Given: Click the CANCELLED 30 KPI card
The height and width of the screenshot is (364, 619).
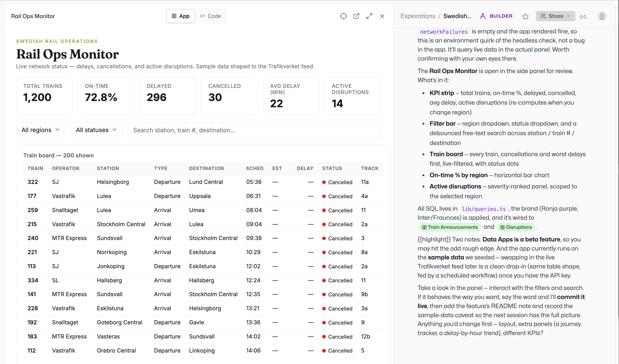Looking at the screenshot, I should click(x=229, y=96).
